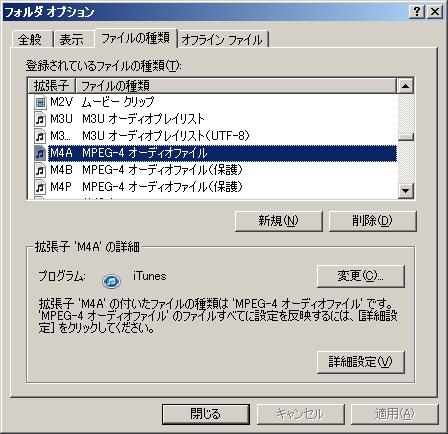Click the iTunes program icon

coord(111,281)
